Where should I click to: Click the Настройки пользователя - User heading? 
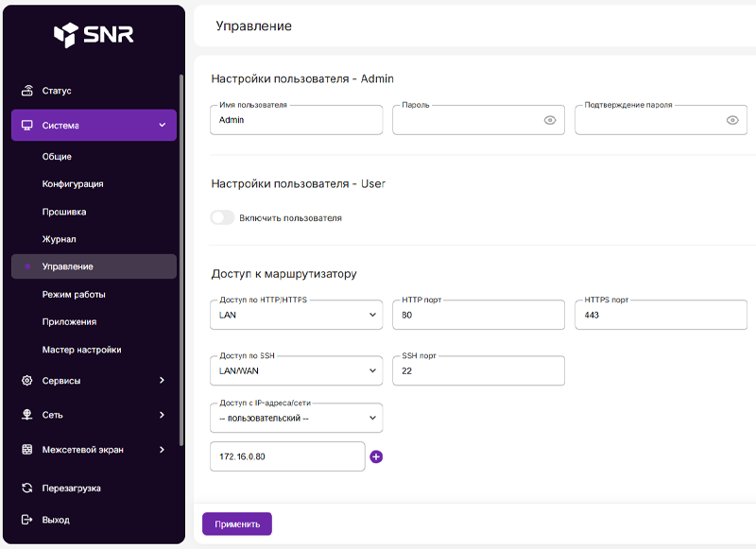click(298, 183)
